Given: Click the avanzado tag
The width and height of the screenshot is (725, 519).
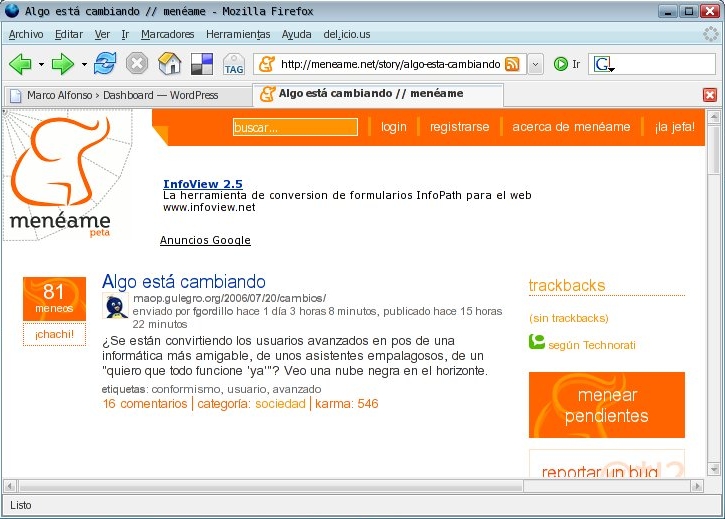Looking at the screenshot, I should [x=296, y=389].
